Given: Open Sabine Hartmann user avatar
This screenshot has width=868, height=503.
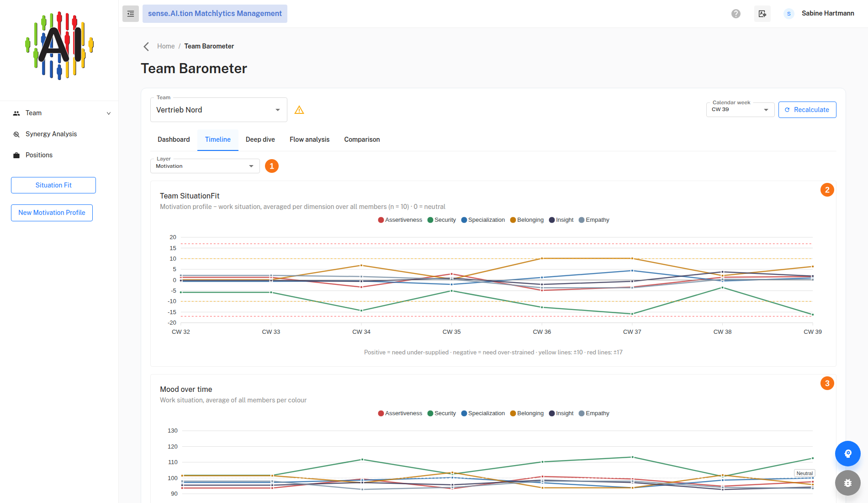Looking at the screenshot, I should [789, 14].
